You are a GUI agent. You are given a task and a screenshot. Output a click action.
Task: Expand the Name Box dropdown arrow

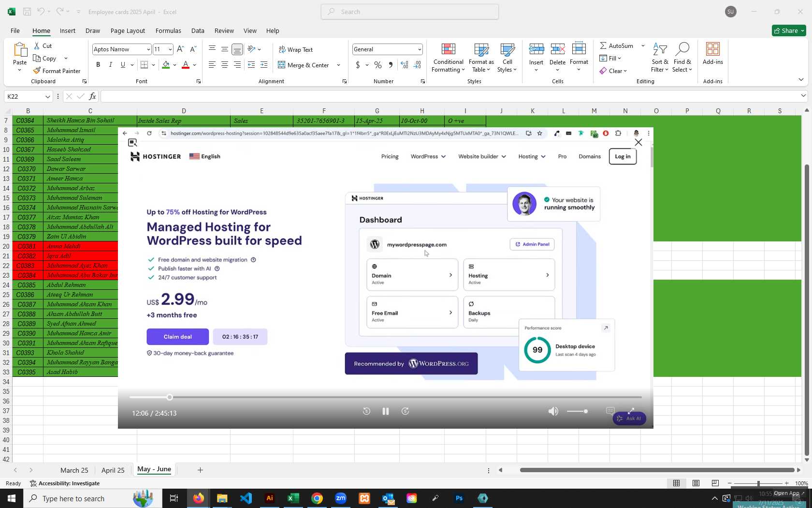[x=47, y=96]
